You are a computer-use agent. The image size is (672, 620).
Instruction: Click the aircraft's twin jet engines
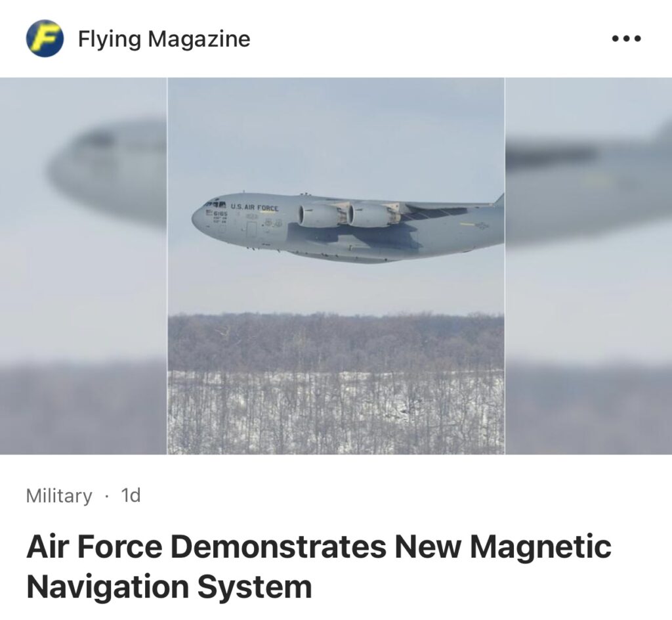tap(347, 215)
